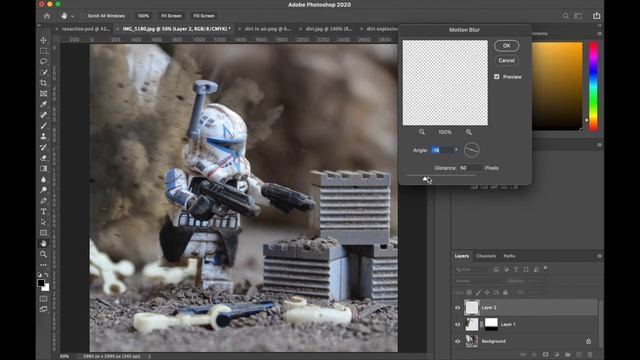Toggle Scroll All Windows checkbox
This screenshot has height=360, width=640.
pos(83,16)
